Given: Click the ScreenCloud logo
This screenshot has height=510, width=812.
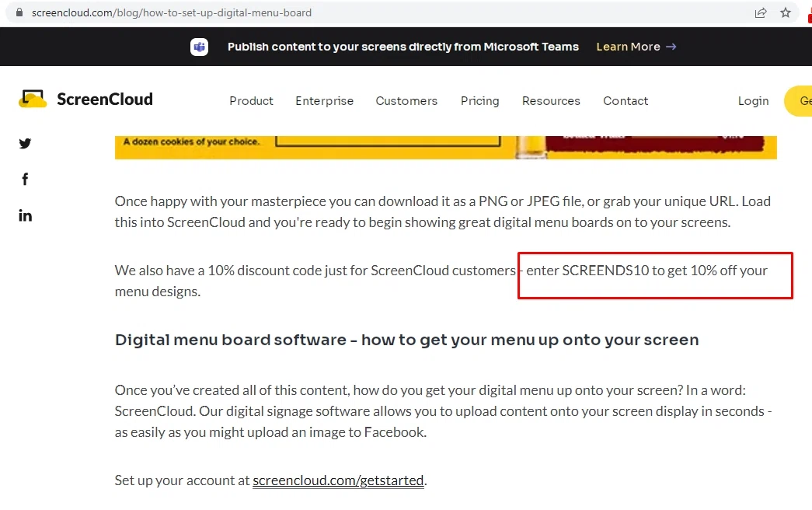Looking at the screenshot, I should 85,99.
